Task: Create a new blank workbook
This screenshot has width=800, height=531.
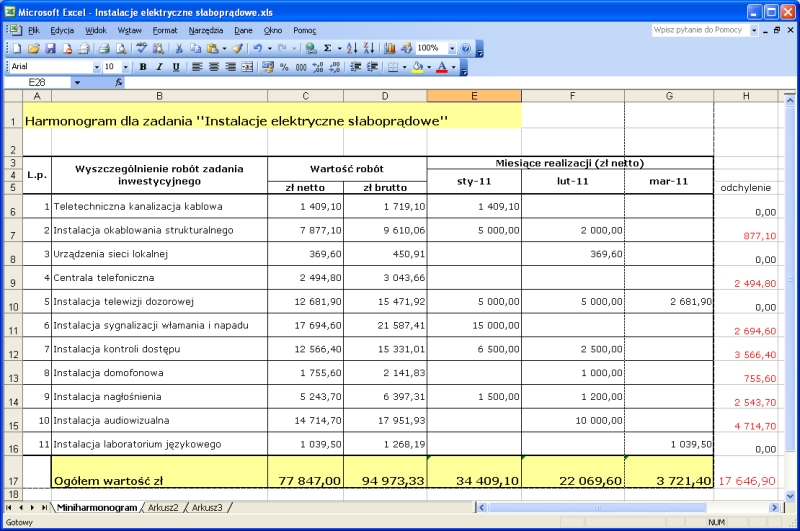Action: click(x=17, y=48)
